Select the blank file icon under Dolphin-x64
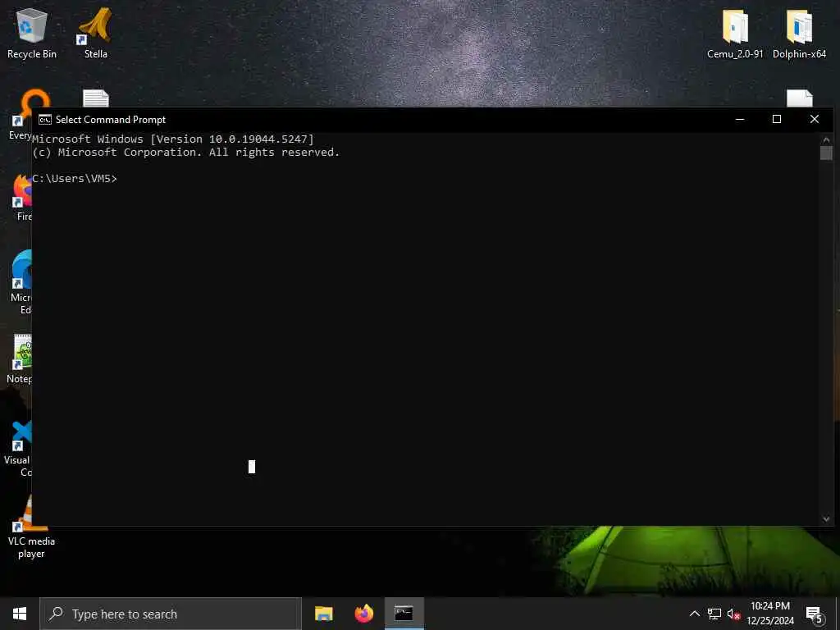Screen dimensions: 840x630 (799, 98)
